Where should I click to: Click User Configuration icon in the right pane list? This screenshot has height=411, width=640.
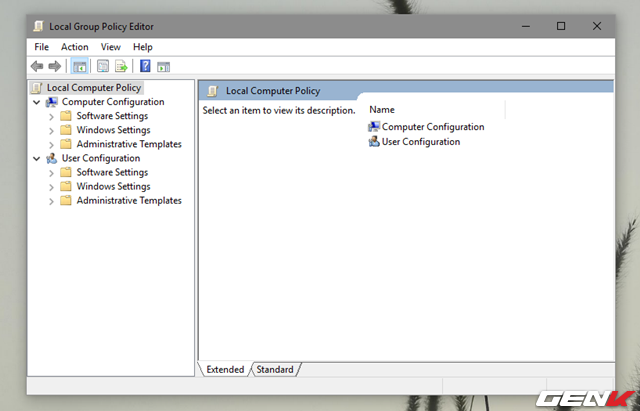(x=374, y=142)
